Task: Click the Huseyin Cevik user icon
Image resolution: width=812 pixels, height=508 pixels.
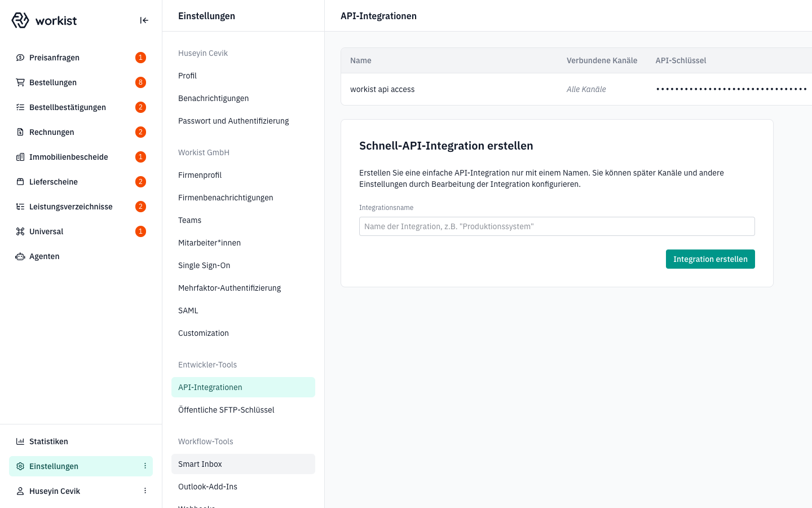Action: [20, 491]
